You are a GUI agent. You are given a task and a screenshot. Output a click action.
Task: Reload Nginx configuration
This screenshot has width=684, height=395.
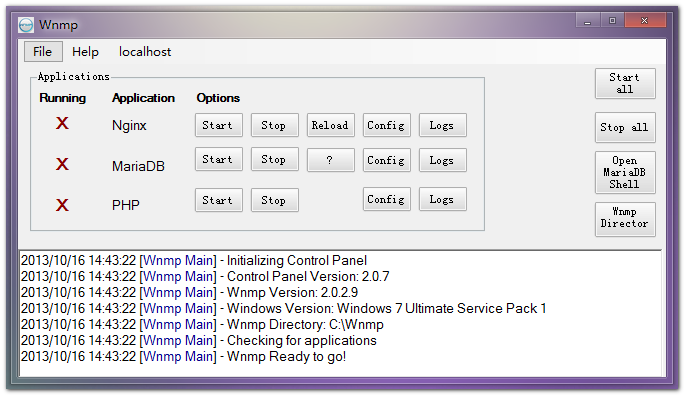coord(331,125)
